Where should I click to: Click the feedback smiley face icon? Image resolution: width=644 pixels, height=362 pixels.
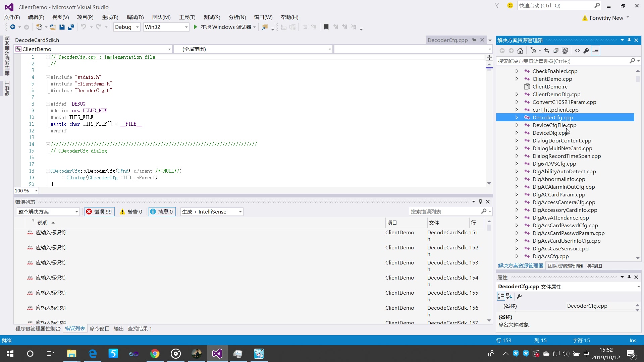pos(510,5)
